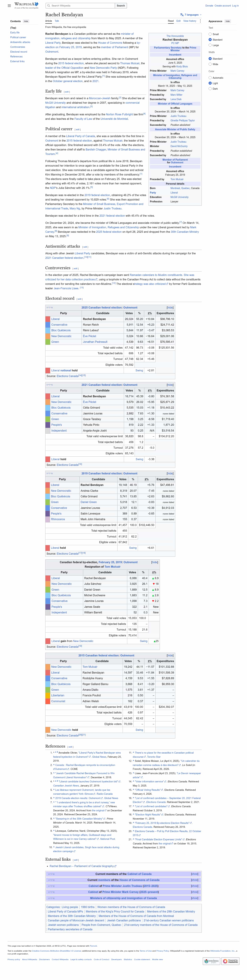Screen dimensions: 247x980
Task: Follow the Create account link
Action: click(223, 6)
